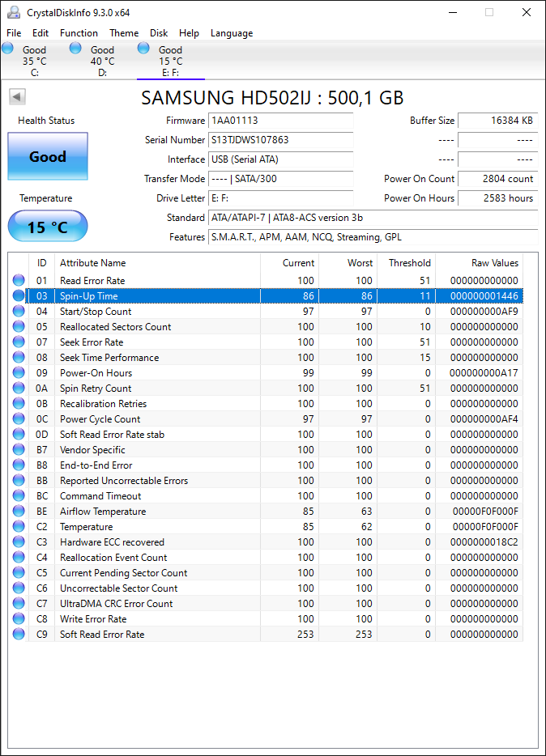
Task: Click the status orb for Uncorrectable Sector Count
Action: coord(19,588)
